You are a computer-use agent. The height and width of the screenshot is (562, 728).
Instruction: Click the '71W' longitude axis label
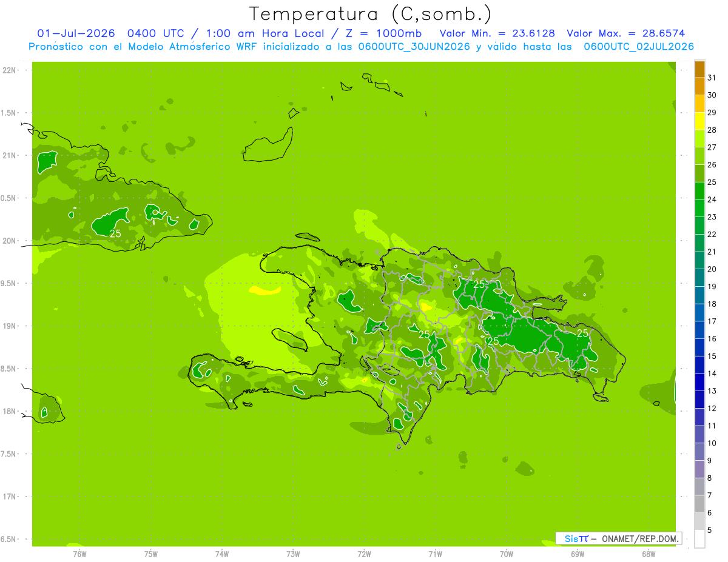[435, 554]
